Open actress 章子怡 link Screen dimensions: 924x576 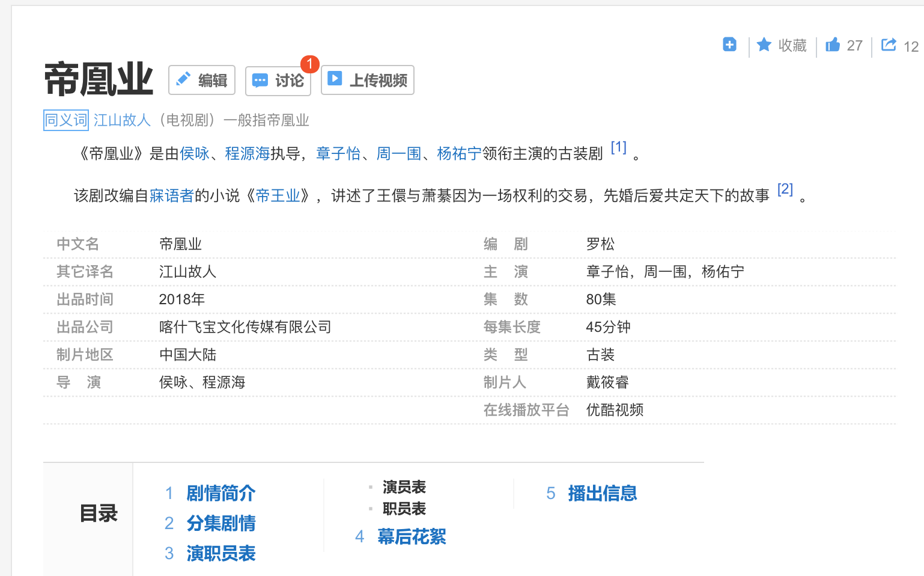(x=338, y=154)
